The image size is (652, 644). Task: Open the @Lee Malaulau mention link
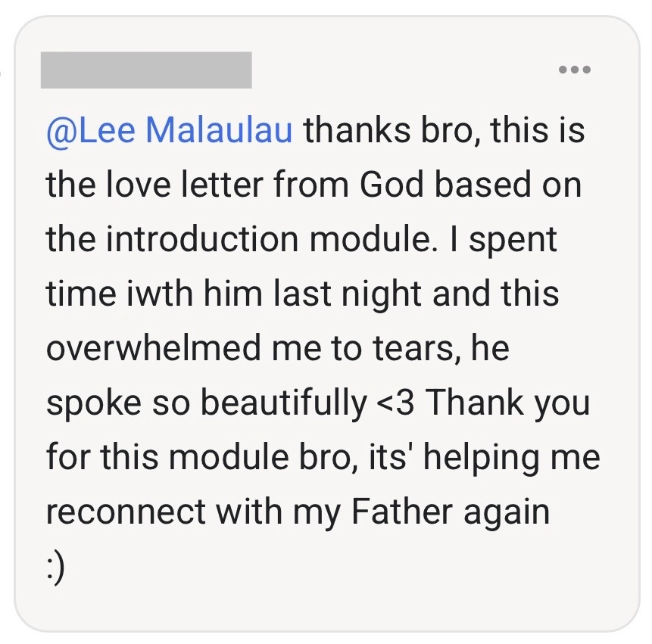[x=169, y=130]
